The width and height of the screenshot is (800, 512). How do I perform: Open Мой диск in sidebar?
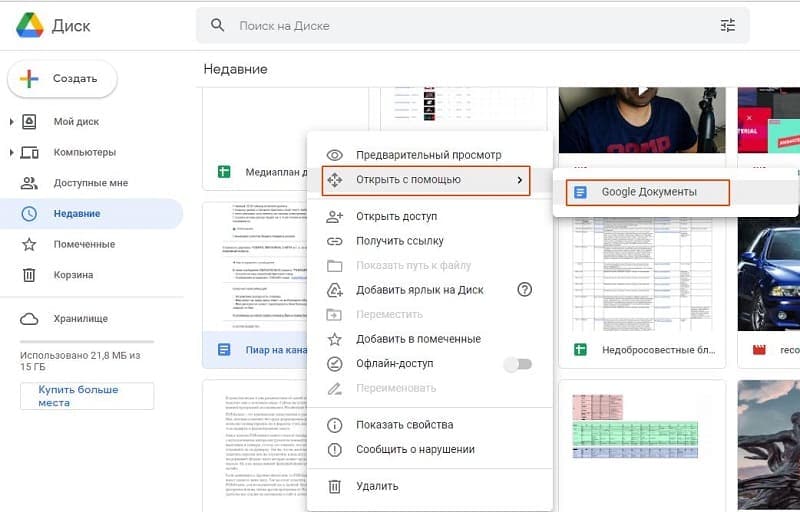[x=77, y=122]
